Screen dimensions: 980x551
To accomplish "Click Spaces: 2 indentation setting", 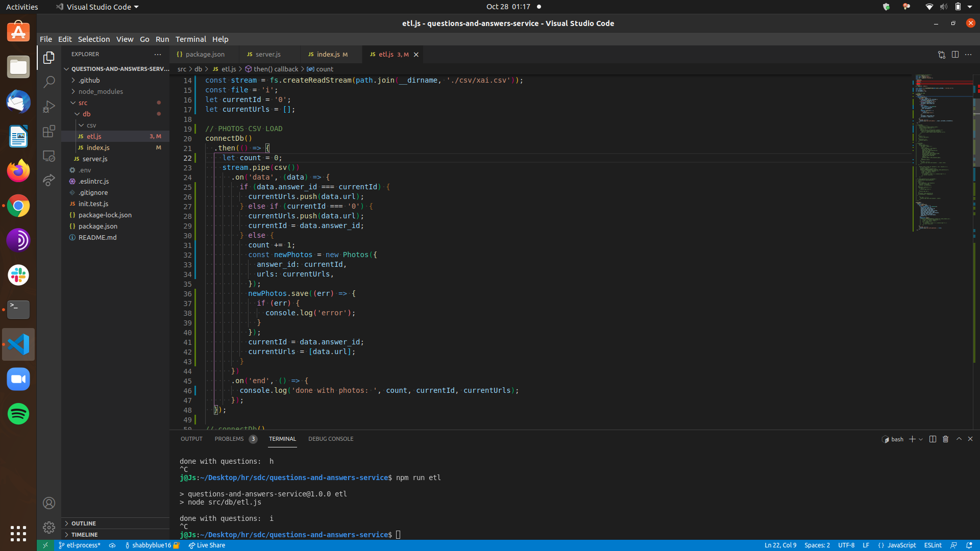I will [817, 545].
